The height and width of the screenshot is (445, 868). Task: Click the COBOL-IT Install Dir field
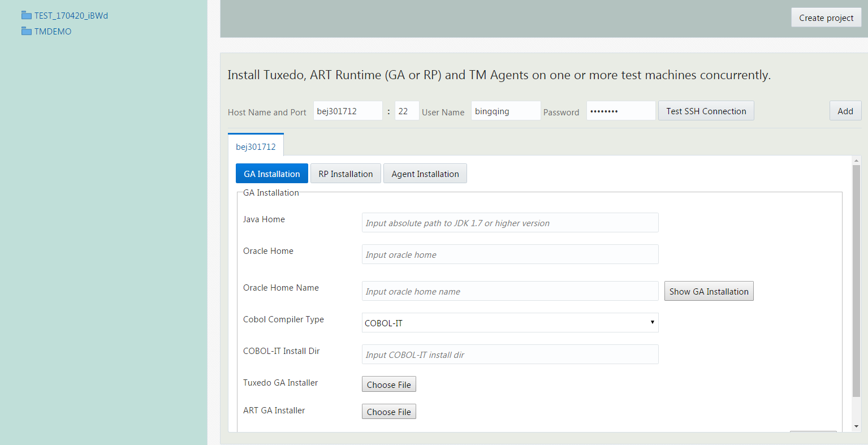click(510, 355)
